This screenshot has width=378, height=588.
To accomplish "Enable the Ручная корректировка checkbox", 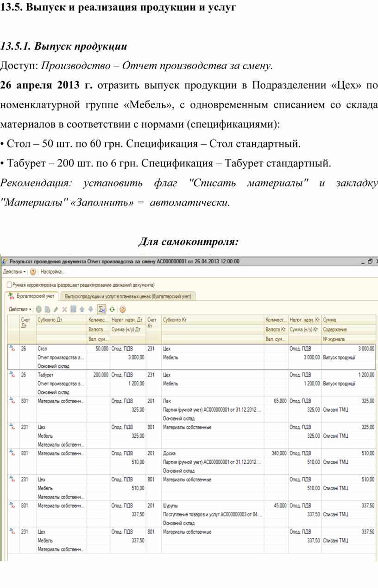I will pos(10,285).
